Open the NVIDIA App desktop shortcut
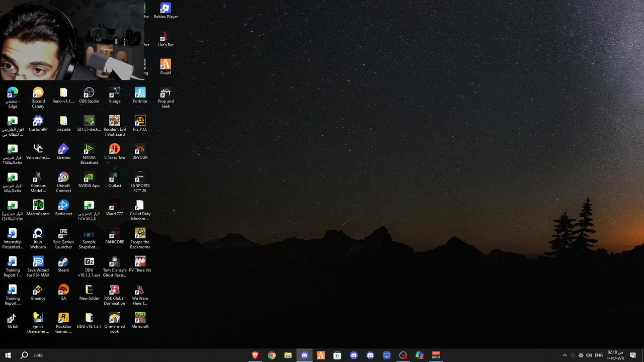This screenshot has height=362, width=644. 89,180
